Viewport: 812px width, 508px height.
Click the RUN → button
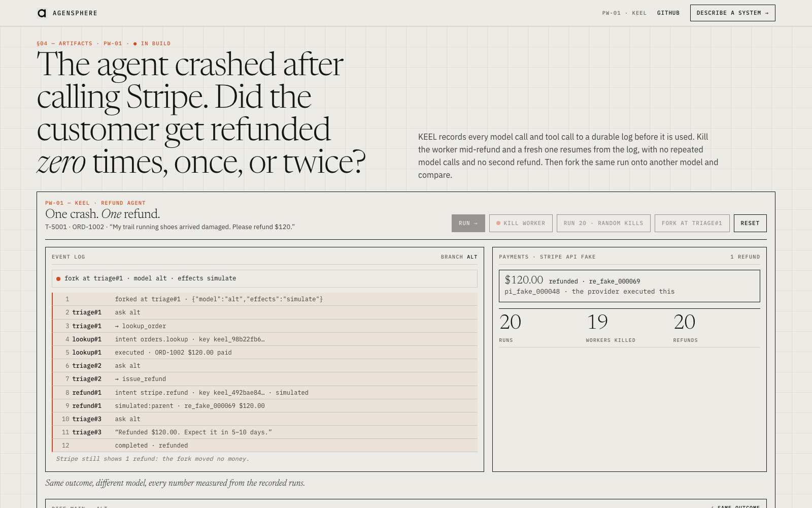[468, 224]
